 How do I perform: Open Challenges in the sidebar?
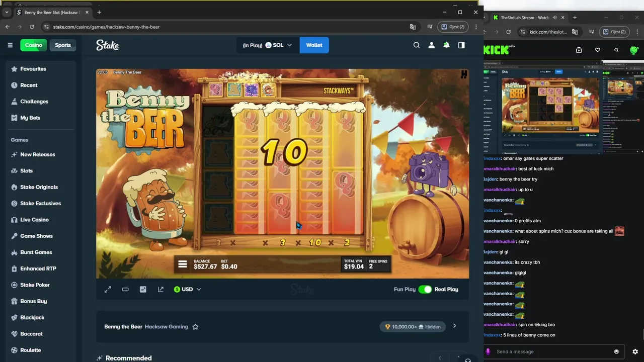(41, 102)
